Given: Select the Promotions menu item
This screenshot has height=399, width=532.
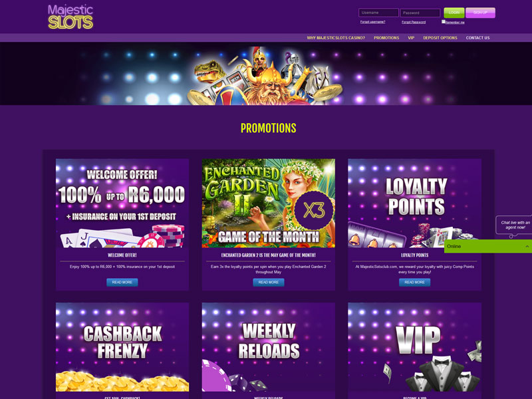Looking at the screenshot, I should pyautogui.click(x=386, y=38).
